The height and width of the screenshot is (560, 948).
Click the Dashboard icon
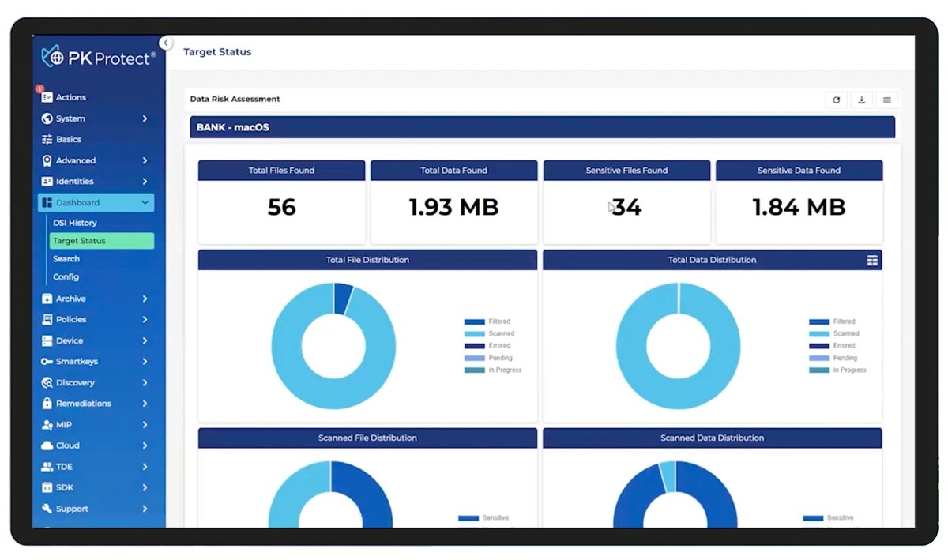click(47, 203)
